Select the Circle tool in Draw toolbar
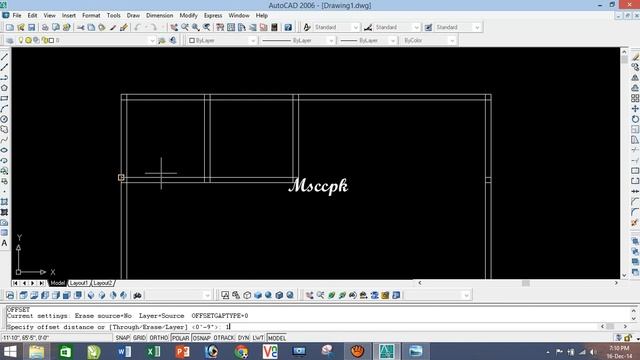This screenshot has height=360, width=640. 4,119
